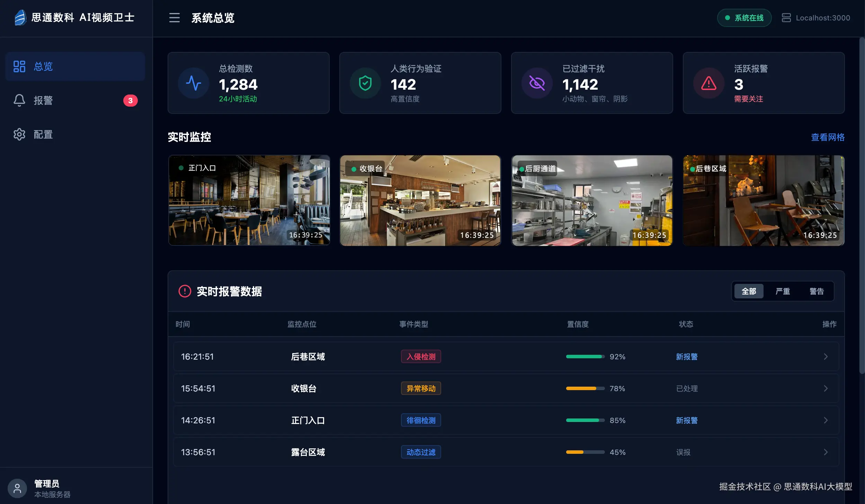This screenshot has width=865, height=504.
Task: Expand the 露台区域 13:56:51 alarm row chevron
Action: 826,452
